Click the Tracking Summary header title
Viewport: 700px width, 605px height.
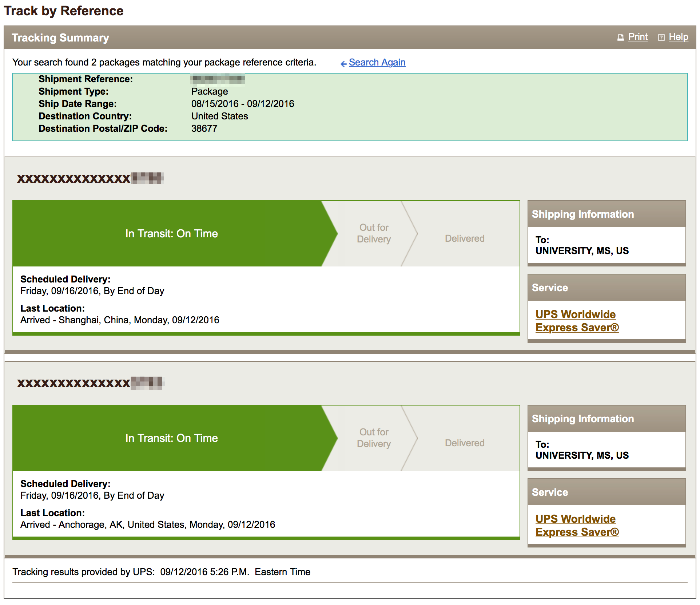pos(60,38)
